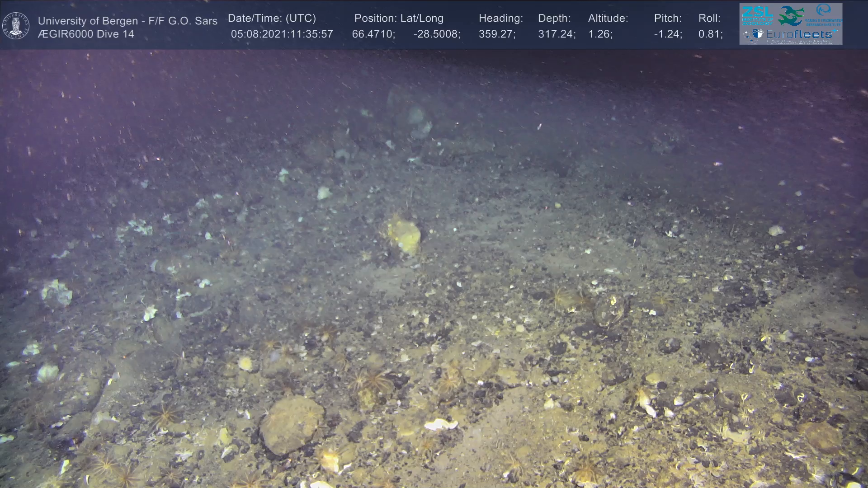This screenshot has height=488, width=868.
Task: Click the depth value 317.24
Action: [557, 34]
